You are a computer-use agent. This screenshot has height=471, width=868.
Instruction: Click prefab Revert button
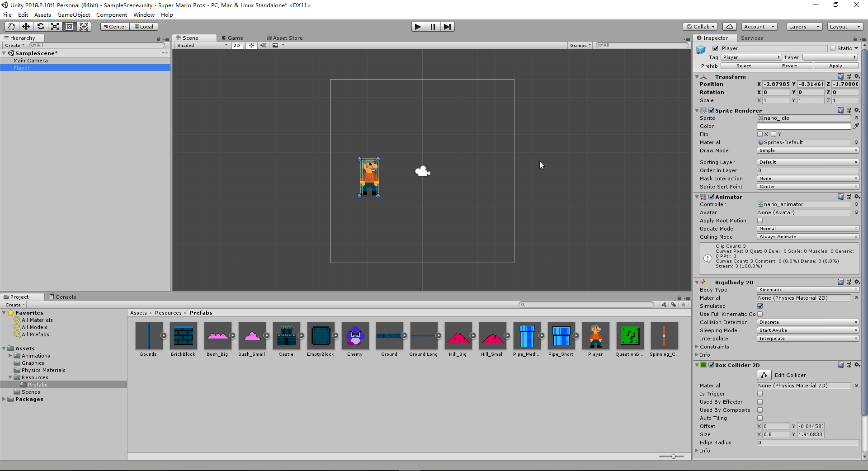pos(790,66)
